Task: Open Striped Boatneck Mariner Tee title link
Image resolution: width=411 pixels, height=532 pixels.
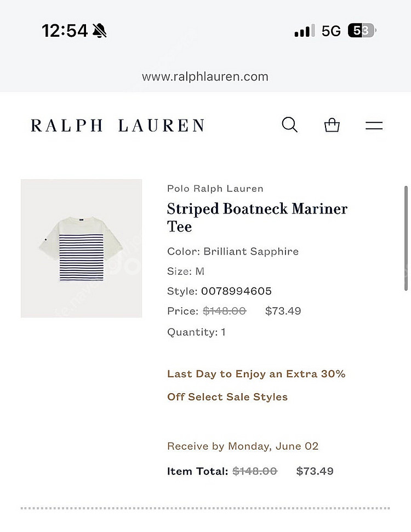Action: (x=257, y=217)
